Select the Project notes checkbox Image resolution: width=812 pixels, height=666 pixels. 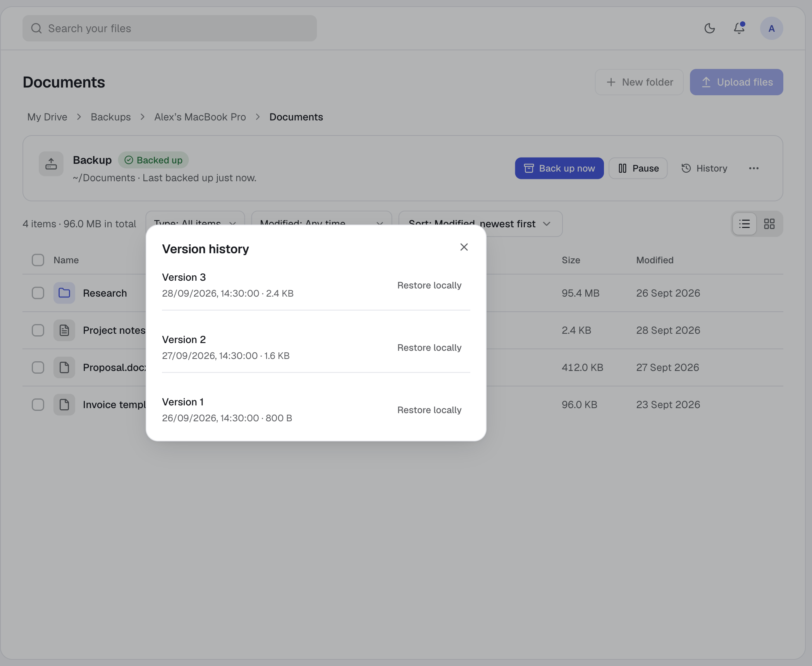click(38, 330)
